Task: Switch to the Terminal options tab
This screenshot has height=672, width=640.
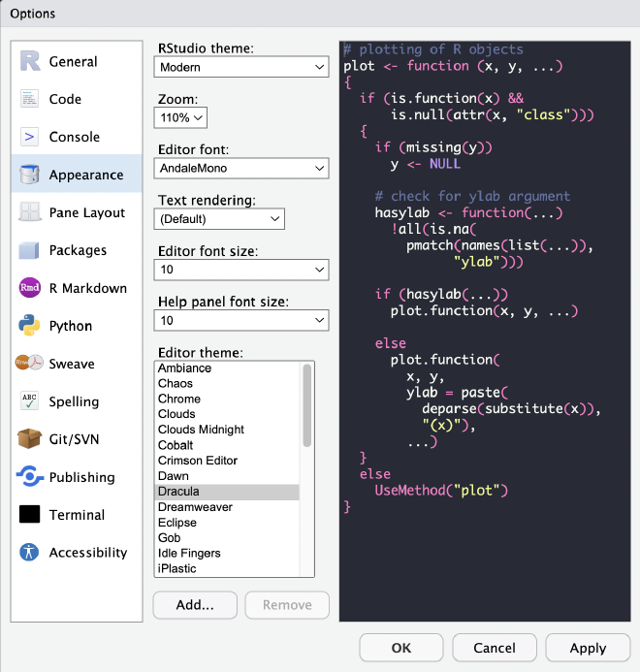Action: (77, 515)
